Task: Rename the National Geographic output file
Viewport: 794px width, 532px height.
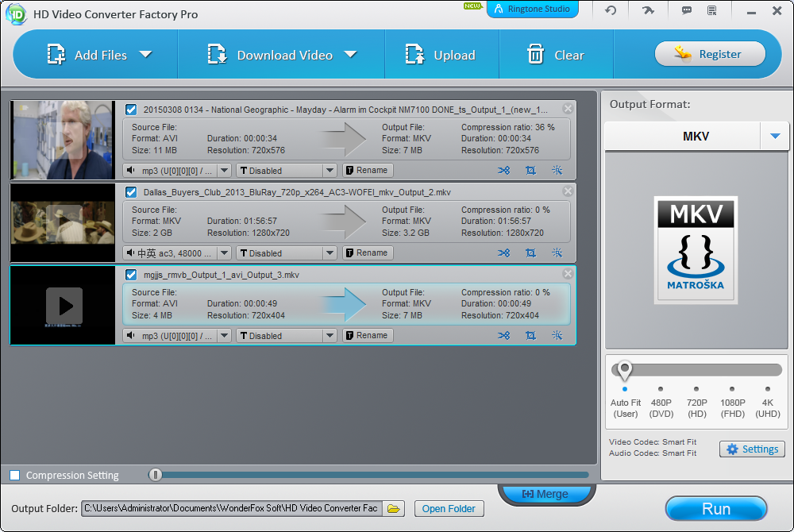Action: pyautogui.click(x=368, y=171)
